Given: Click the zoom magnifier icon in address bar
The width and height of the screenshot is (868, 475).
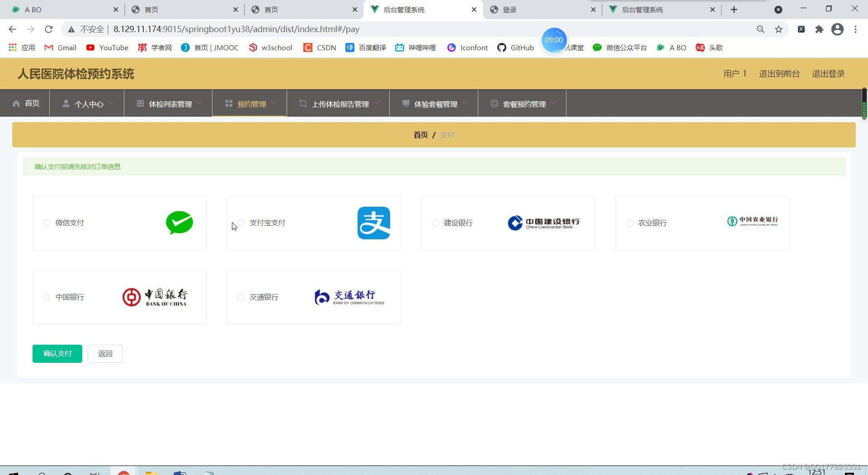Looking at the screenshot, I should 760,29.
